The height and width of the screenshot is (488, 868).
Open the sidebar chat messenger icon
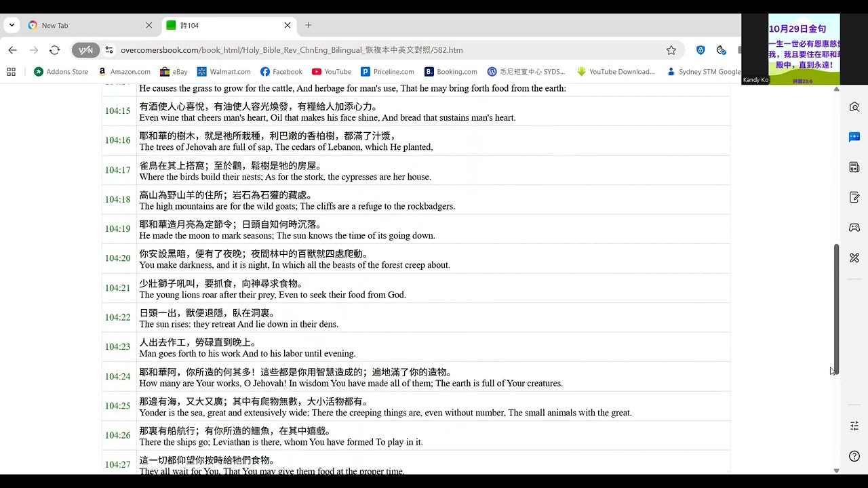click(854, 137)
